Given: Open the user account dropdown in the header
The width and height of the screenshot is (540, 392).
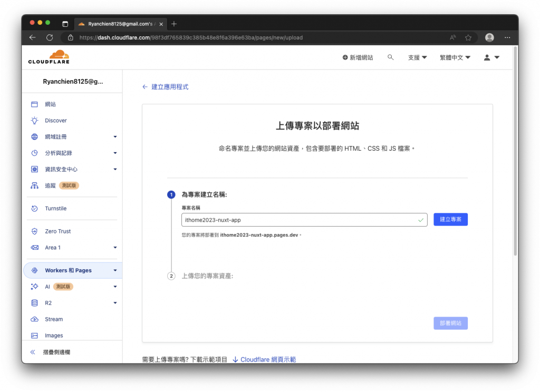Looking at the screenshot, I should (491, 57).
